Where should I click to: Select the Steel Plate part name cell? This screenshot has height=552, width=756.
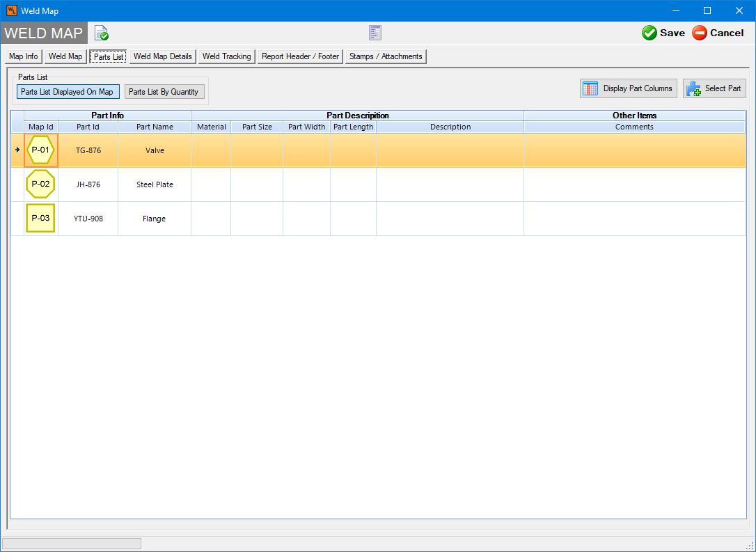[x=155, y=184]
